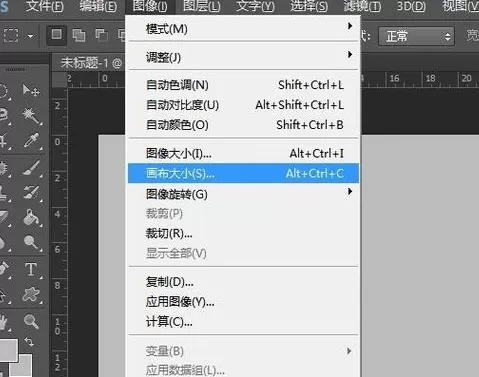Open the style dropdown showing 正常
This screenshot has height=377, width=479.
[416, 36]
